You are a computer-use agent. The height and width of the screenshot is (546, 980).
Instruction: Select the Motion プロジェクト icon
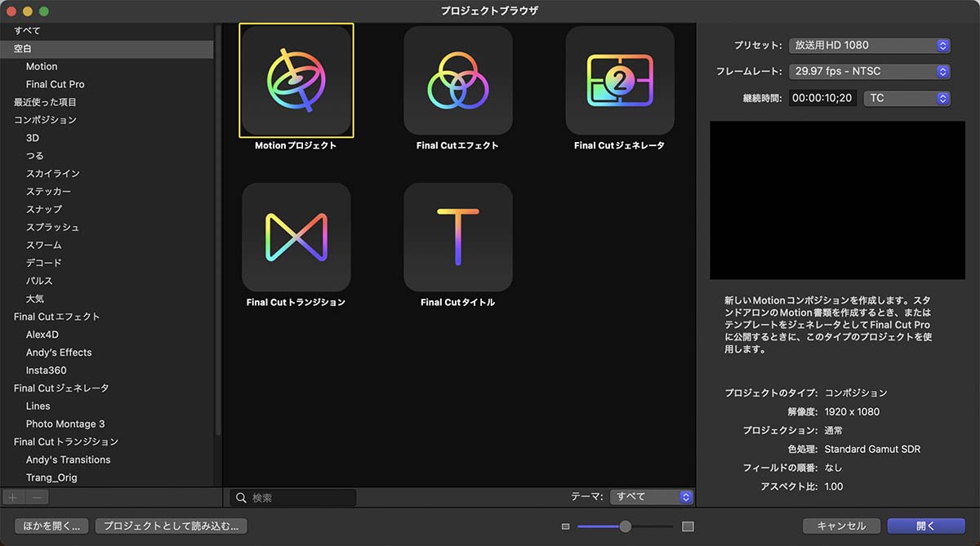pyautogui.click(x=296, y=80)
